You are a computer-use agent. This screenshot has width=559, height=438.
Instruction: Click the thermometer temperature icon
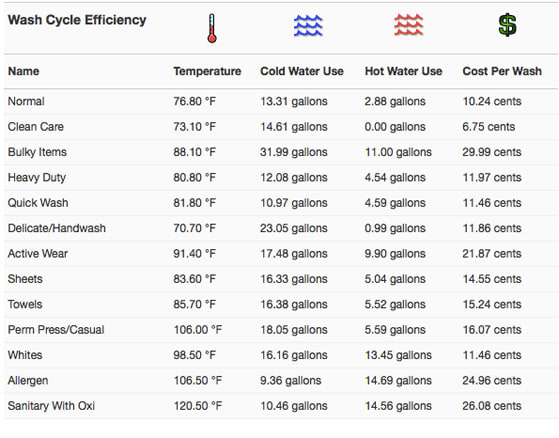pyautogui.click(x=212, y=28)
